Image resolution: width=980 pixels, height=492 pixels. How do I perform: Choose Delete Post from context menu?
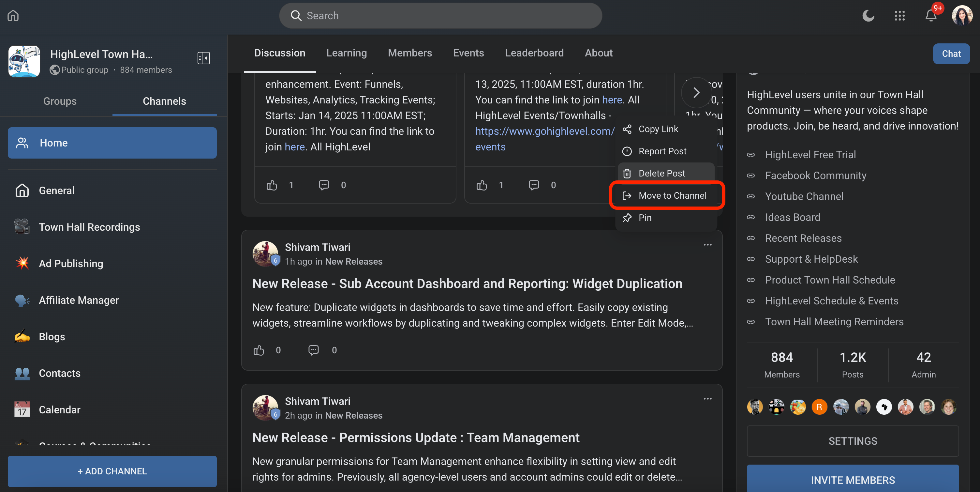661,173
